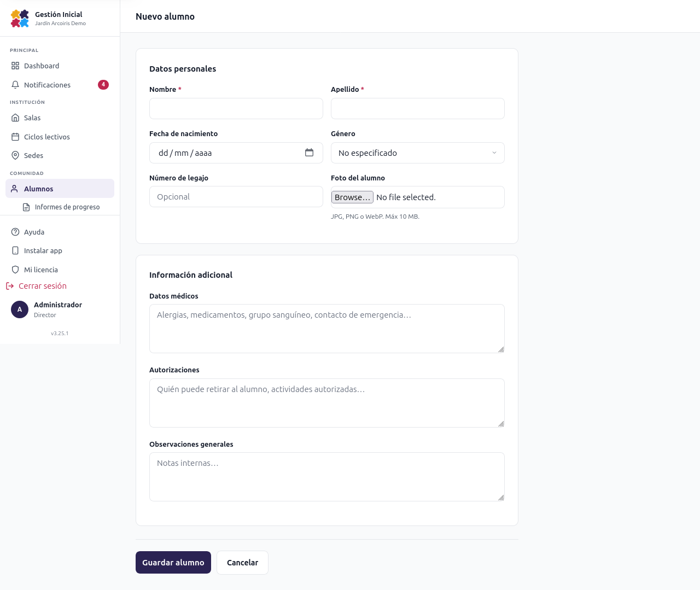Screen dimensions: 700x590
Task: Click the Datos personales heading
Action: tap(183, 69)
